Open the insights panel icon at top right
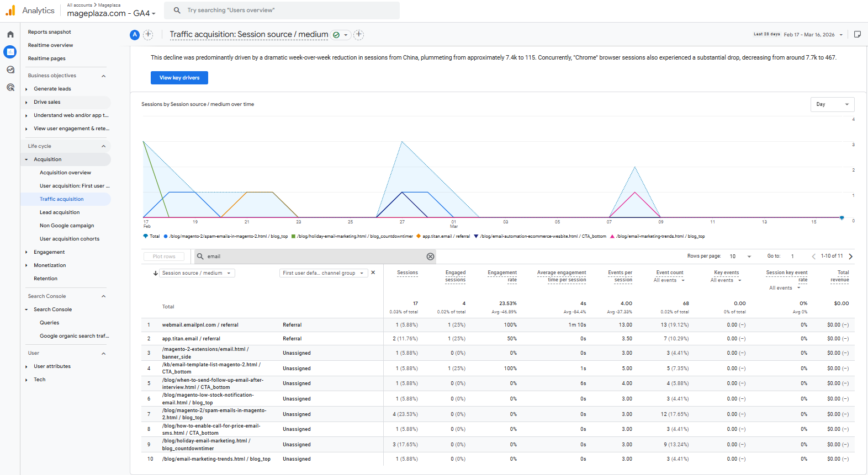This screenshot has height=475, width=868. (857, 34)
